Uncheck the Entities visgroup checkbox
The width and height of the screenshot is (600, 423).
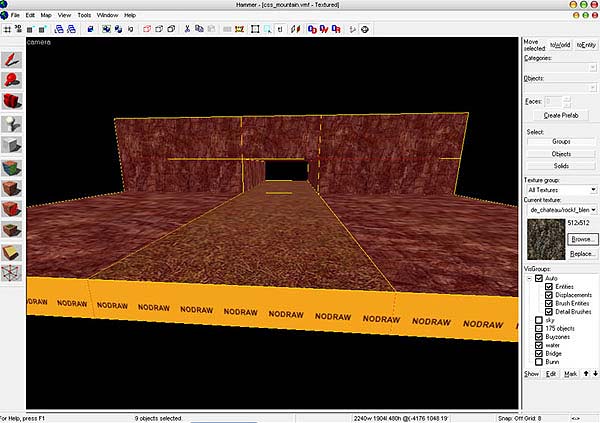click(550, 286)
